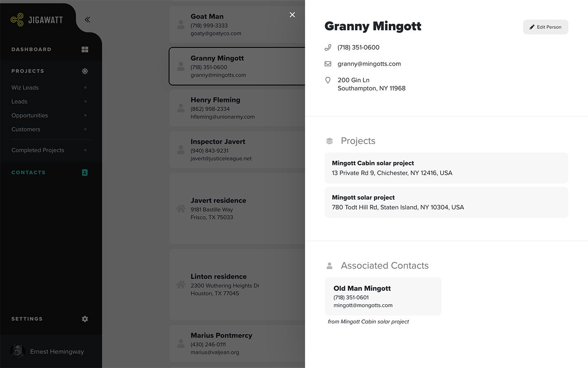Go to Opportunities in the sidebar
Screen dimensions: 588x368
[30, 115]
